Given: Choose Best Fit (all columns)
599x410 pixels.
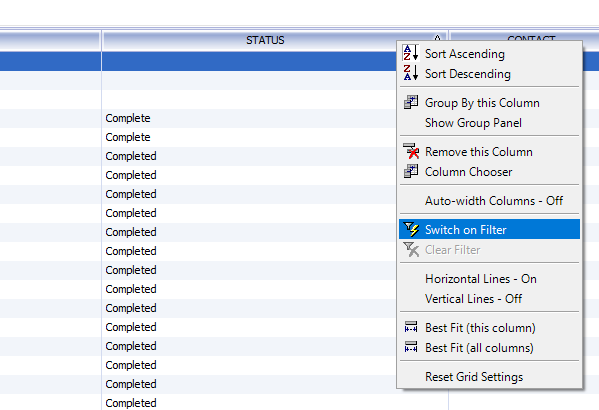Looking at the screenshot, I should (x=489, y=348).
